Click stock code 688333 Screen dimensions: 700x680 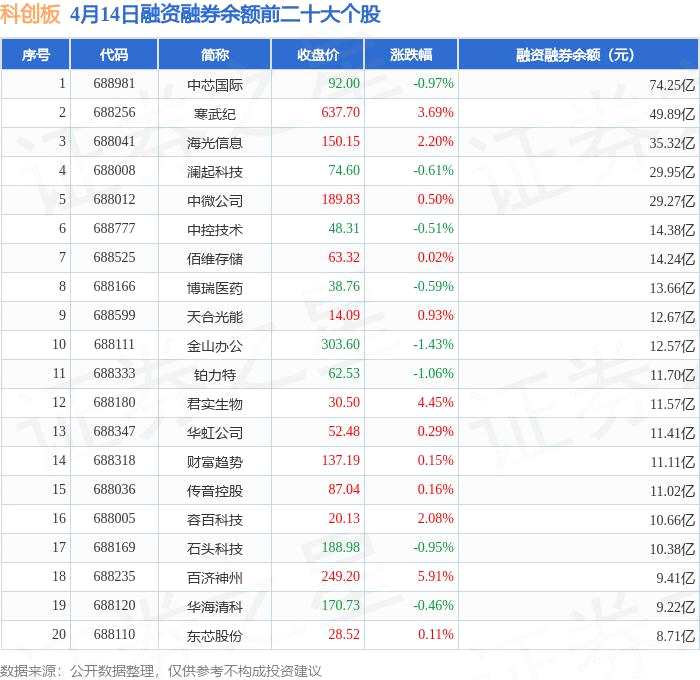pos(114,374)
